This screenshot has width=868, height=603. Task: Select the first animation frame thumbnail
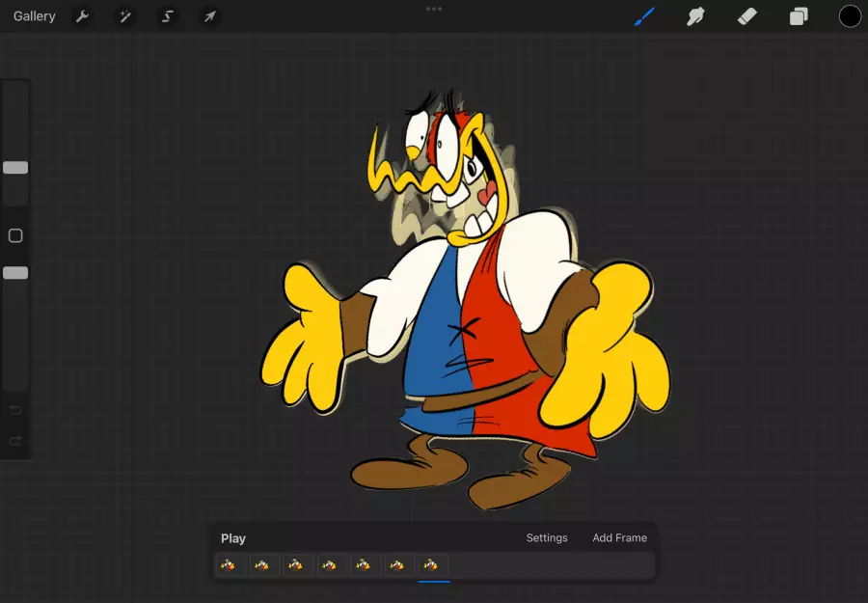[x=230, y=565]
